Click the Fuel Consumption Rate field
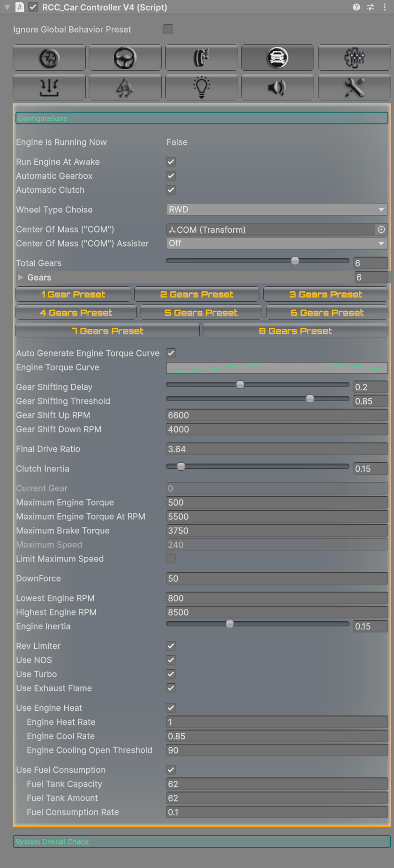This screenshot has width=394, height=868. tap(277, 812)
